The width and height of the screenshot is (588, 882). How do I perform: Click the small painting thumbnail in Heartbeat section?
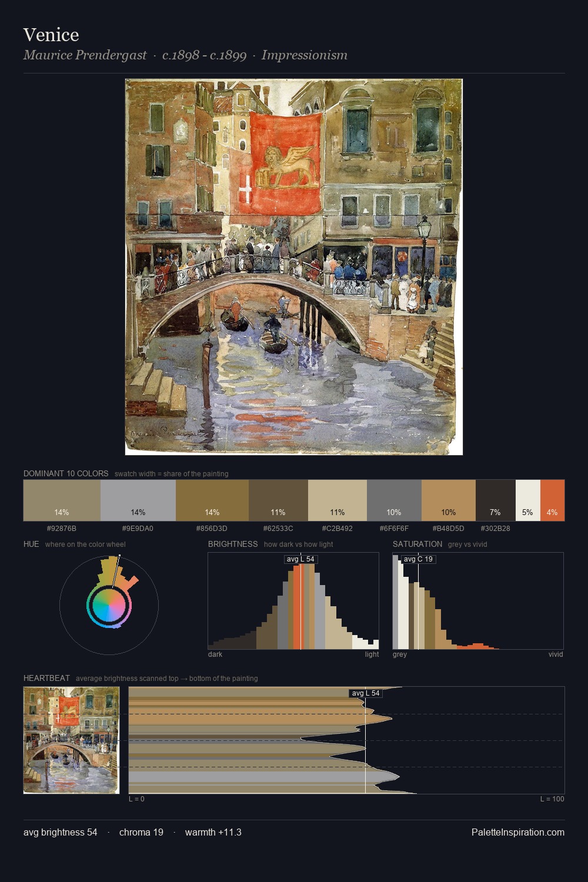[71, 740]
